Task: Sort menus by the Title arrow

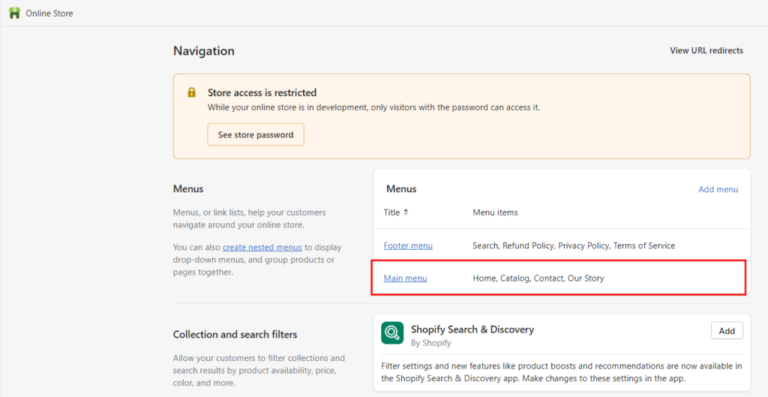Action: pyautogui.click(x=406, y=212)
